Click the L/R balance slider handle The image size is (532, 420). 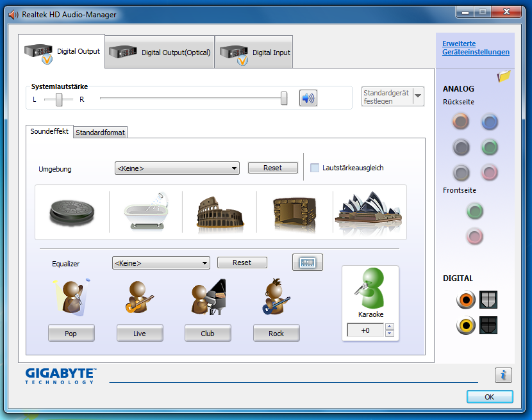[x=59, y=99]
